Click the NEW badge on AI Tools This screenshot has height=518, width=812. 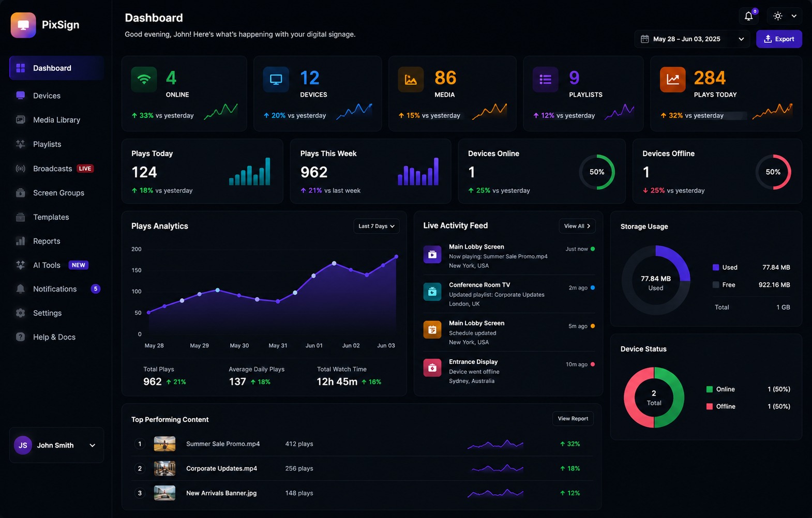click(x=79, y=265)
